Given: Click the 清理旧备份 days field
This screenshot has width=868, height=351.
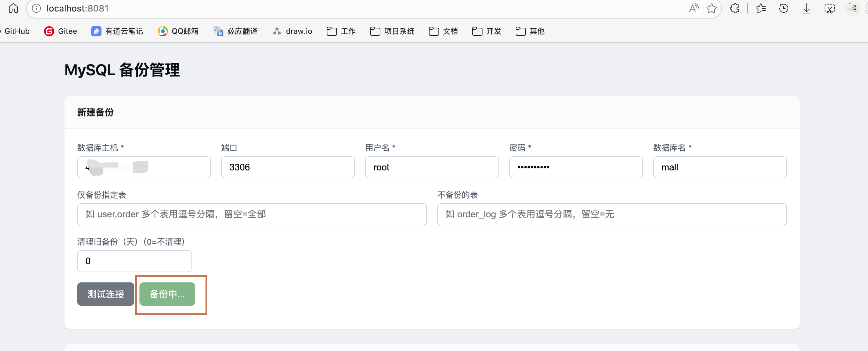Looking at the screenshot, I should pos(134,261).
